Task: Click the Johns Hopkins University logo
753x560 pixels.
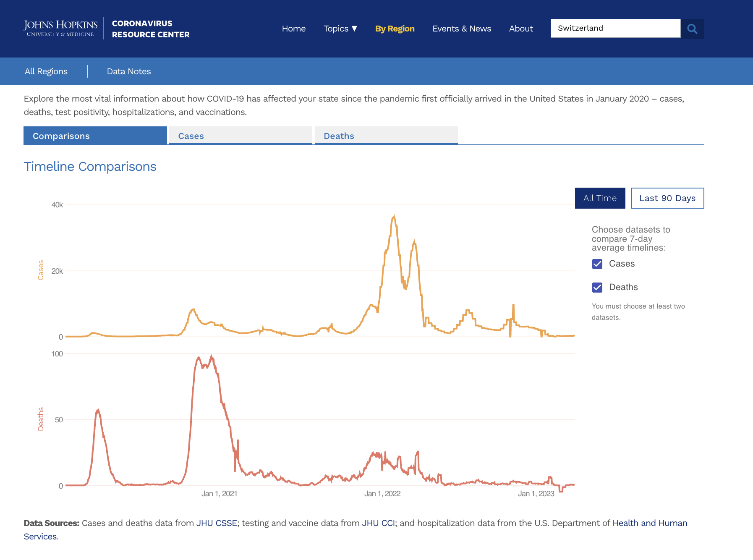Action: click(60, 29)
